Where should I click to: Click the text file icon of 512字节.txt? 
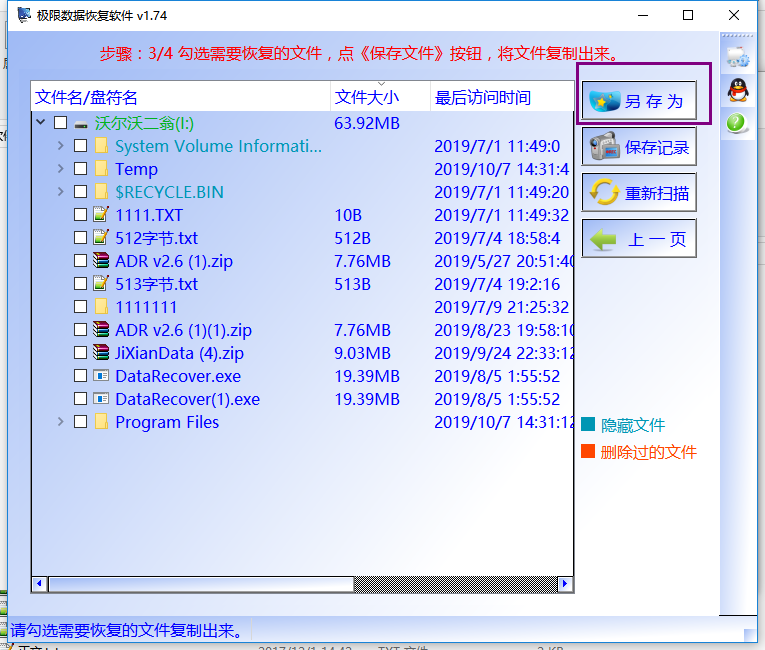click(101, 237)
